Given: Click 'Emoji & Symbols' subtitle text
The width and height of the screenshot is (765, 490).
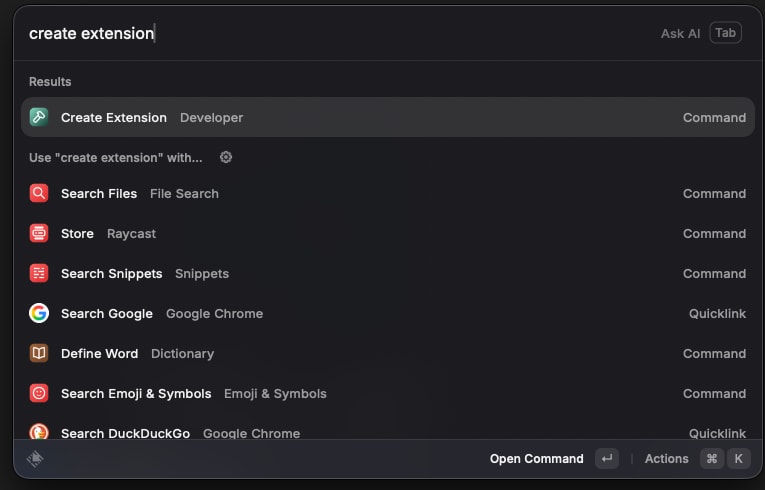Looking at the screenshot, I should pos(275,394).
